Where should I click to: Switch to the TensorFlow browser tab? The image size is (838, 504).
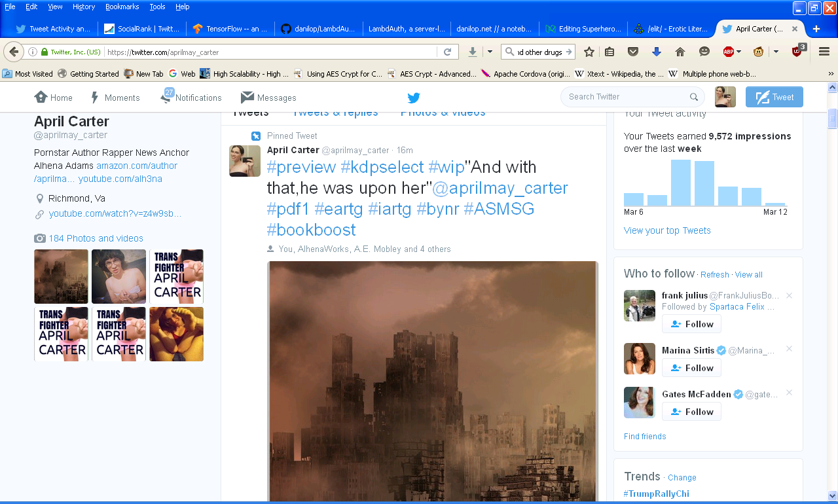click(x=230, y=29)
